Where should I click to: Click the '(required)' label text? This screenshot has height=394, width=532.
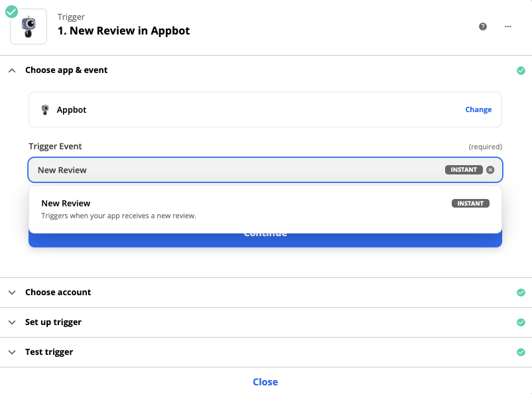485,147
